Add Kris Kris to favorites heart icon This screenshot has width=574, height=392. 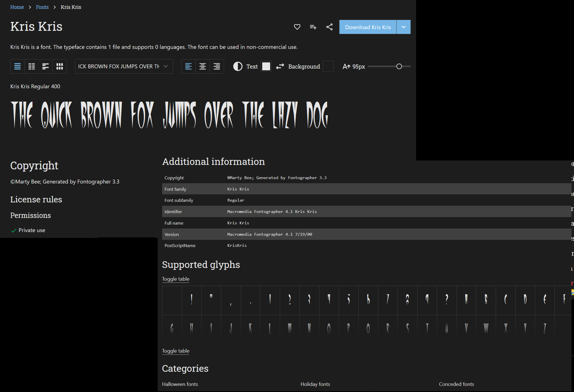pyautogui.click(x=297, y=27)
